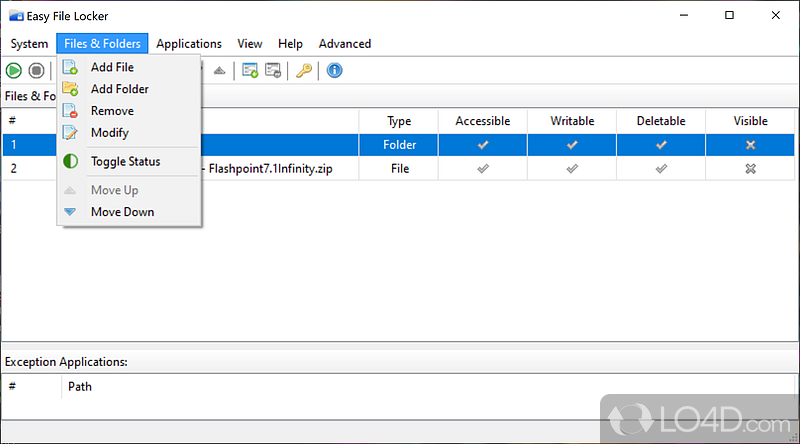Open the Help menu

pyautogui.click(x=290, y=44)
